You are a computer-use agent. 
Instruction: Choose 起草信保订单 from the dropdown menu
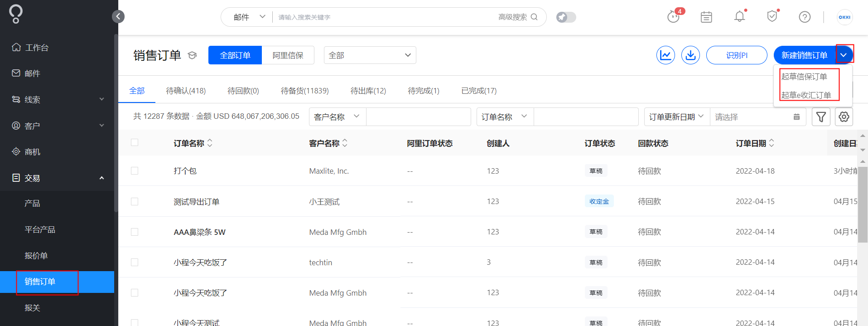click(804, 77)
